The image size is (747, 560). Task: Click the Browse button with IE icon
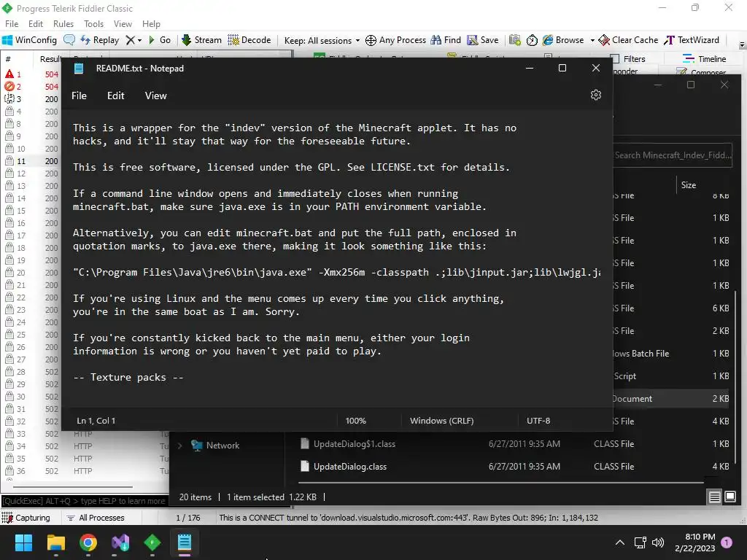click(x=563, y=40)
